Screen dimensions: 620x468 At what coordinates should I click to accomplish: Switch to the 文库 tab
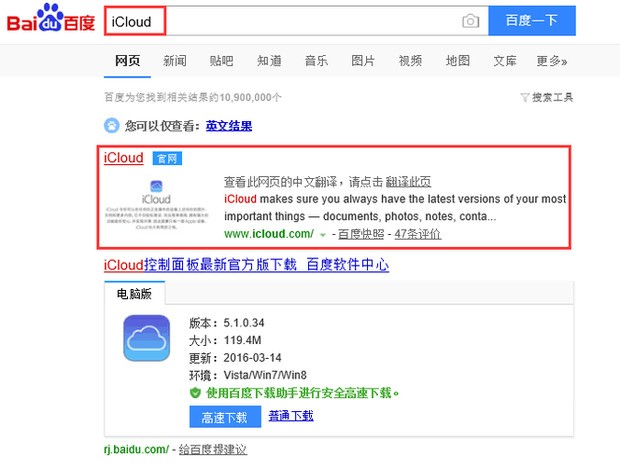click(505, 61)
